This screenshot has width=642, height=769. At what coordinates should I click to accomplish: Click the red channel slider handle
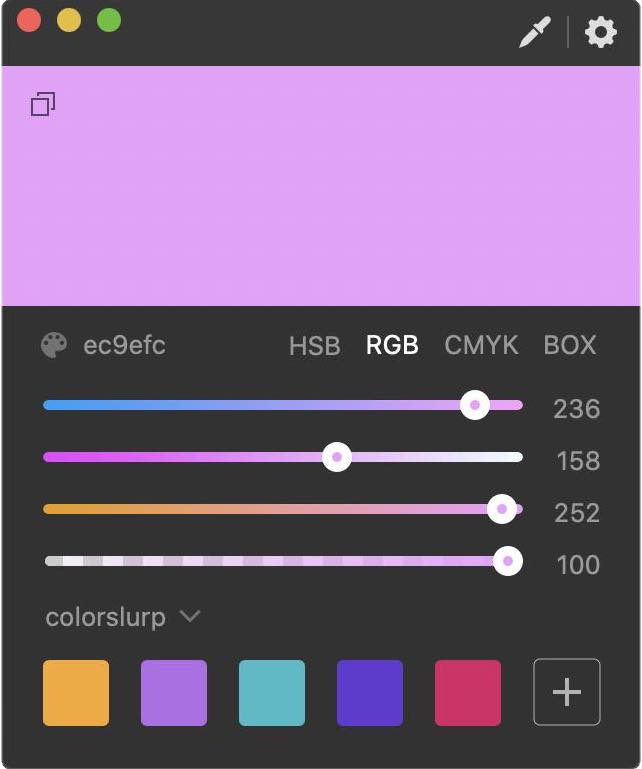pyautogui.click(x=475, y=405)
